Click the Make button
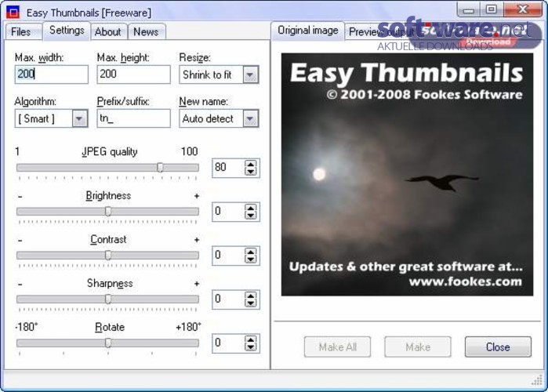This screenshot has height=392, width=548. point(418,347)
